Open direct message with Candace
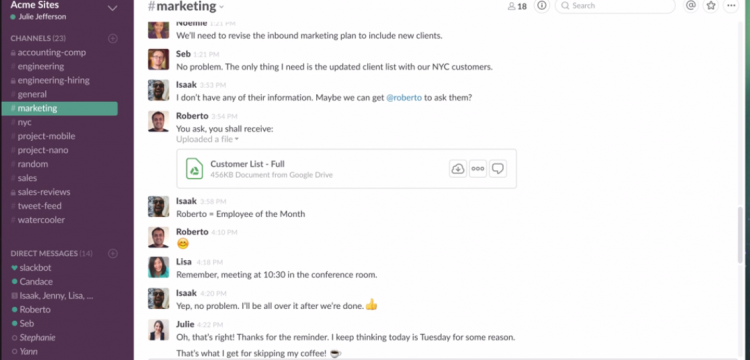Screen dimensions: 750x360 click(36, 282)
